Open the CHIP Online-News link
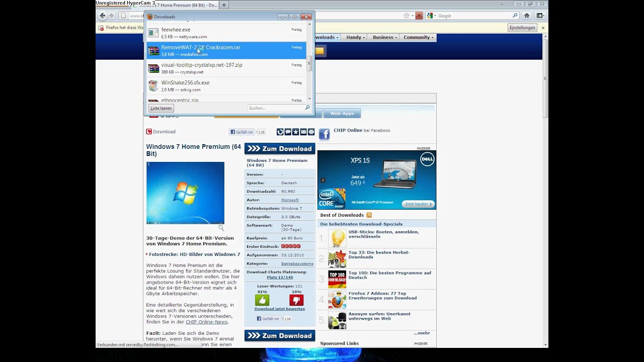Viewport: 644px width, 362px height. point(207,322)
